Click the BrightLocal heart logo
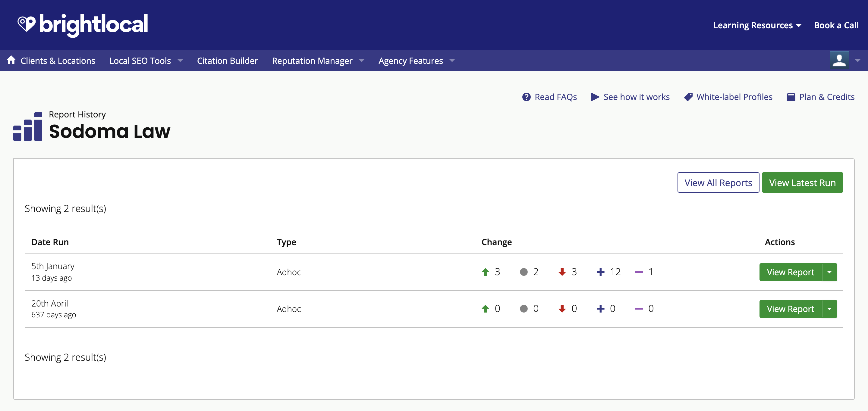 pyautogui.click(x=26, y=24)
